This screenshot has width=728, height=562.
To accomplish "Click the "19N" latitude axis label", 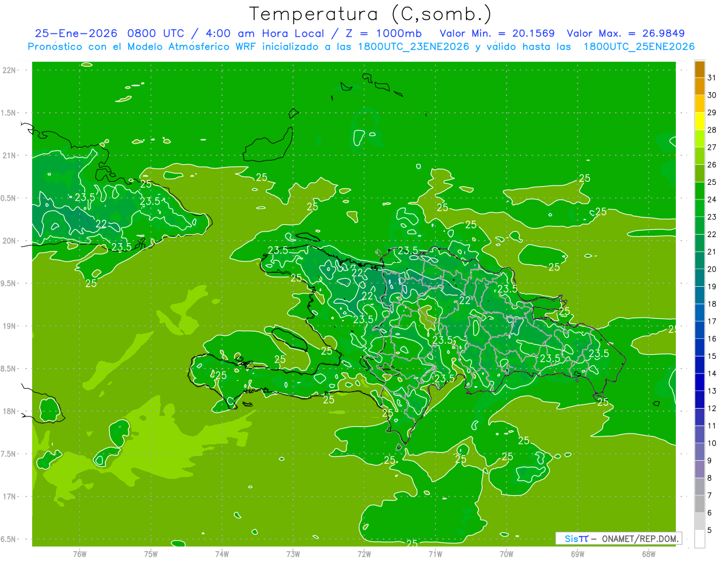I will click(x=9, y=326).
